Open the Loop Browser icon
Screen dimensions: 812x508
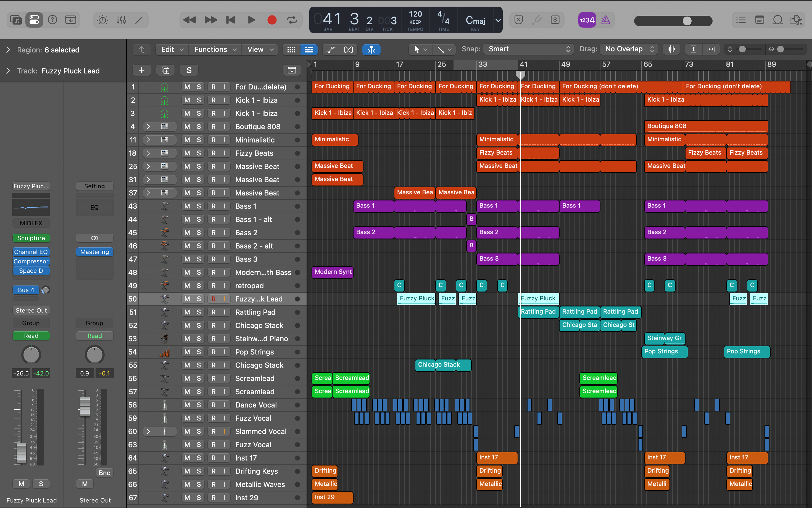pos(777,20)
